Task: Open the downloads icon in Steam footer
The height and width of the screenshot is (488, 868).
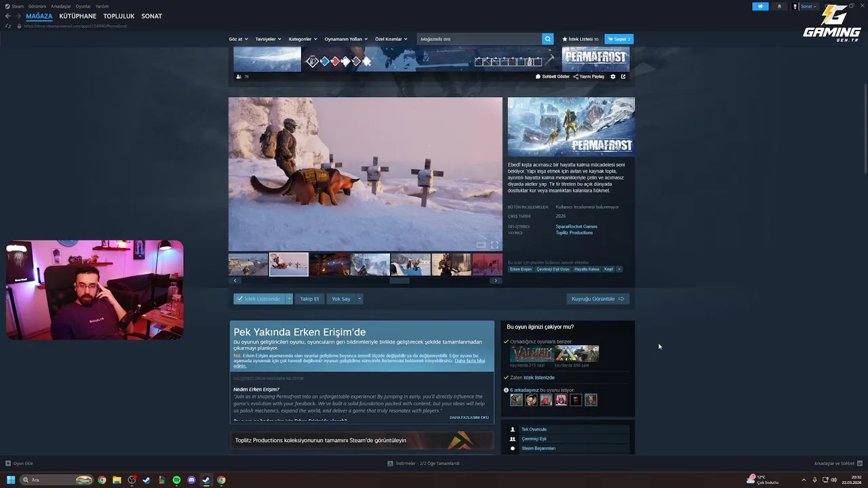Action: coord(390,464)
